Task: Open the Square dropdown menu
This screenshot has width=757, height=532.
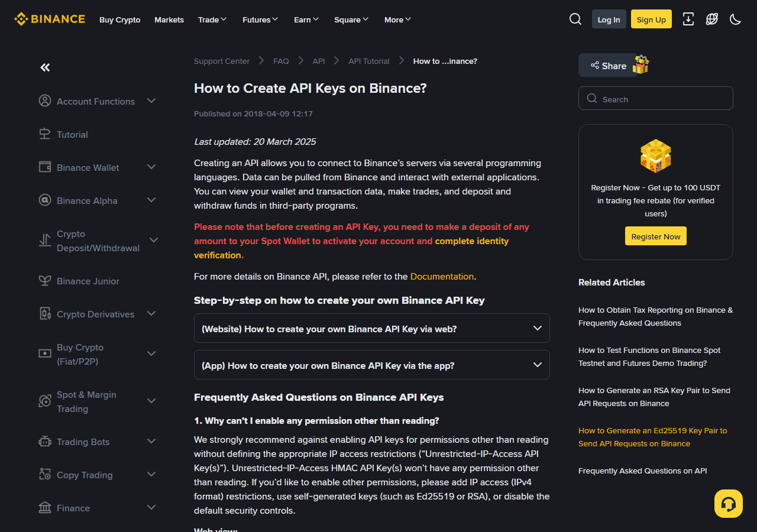Action: coord(351,20)
